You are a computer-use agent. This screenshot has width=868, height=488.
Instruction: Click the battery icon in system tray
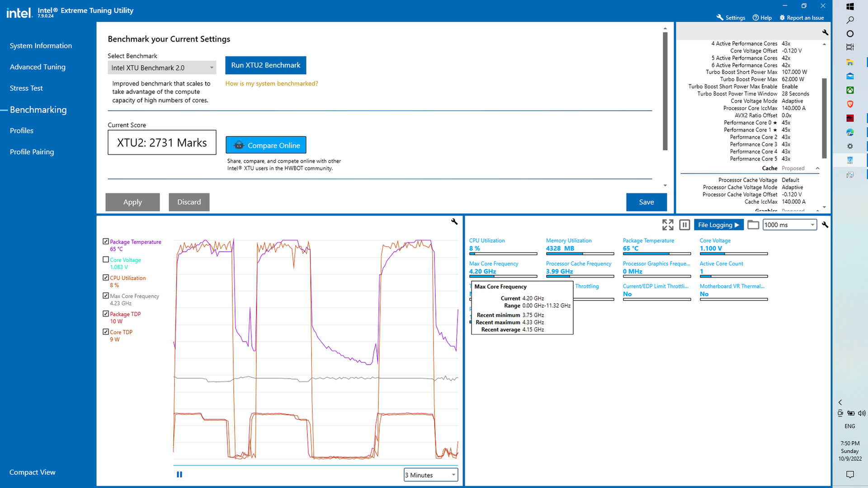click(x=851, y=413)
